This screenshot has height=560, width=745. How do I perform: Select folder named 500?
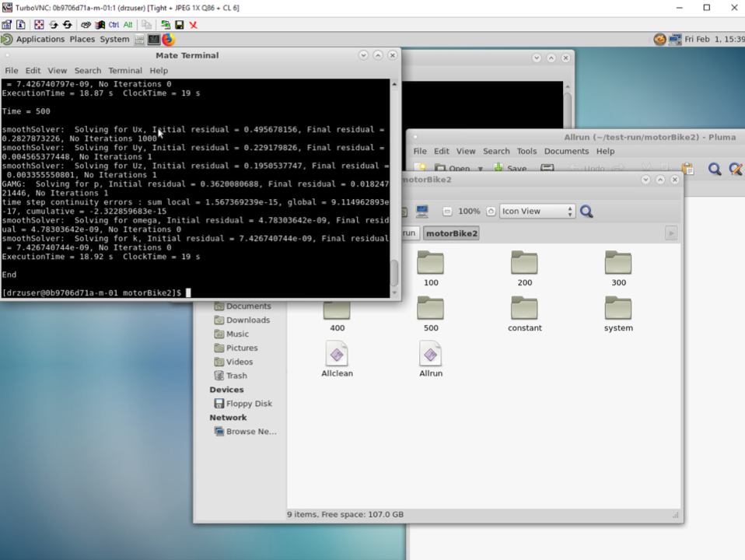coord(431,314)
